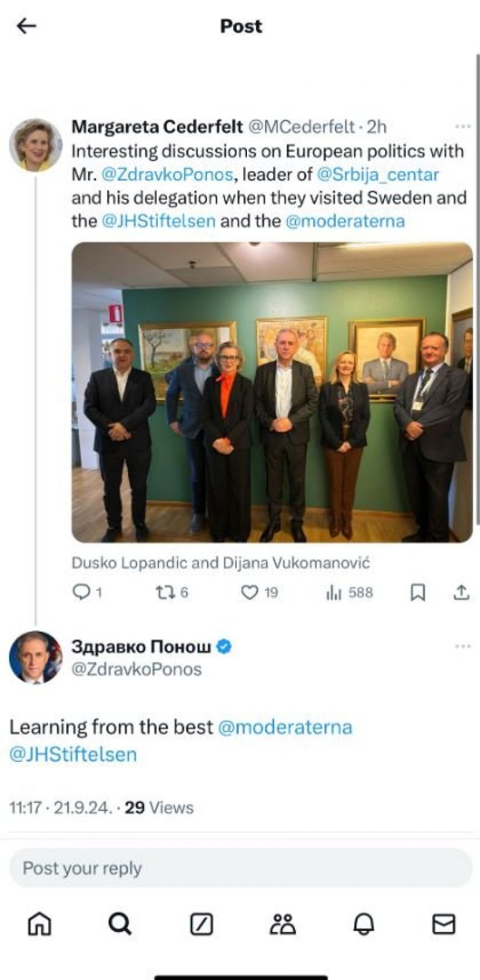480x980 pixels.
Task: Share the post via upload icon
Action: [461, 592]
